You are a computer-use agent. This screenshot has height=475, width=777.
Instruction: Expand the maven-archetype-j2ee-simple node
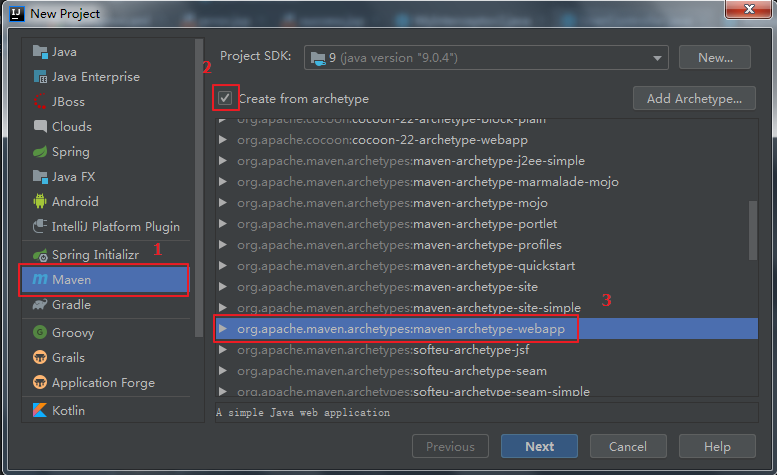[223, 160]
